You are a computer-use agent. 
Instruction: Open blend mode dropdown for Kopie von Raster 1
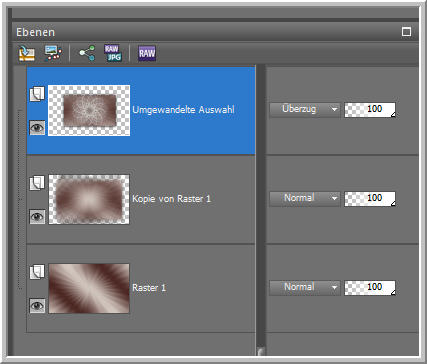[305, 198]
